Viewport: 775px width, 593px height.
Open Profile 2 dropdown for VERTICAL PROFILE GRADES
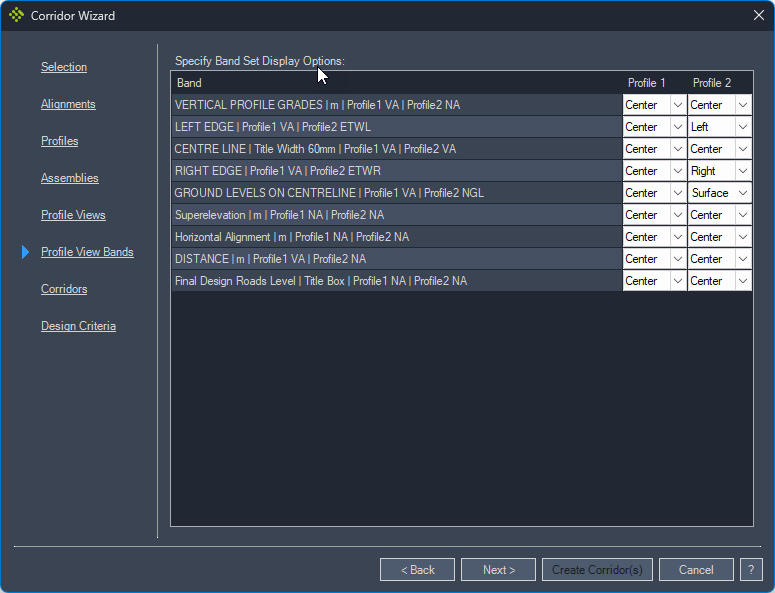pyautogui.click(x=720, y=105)
